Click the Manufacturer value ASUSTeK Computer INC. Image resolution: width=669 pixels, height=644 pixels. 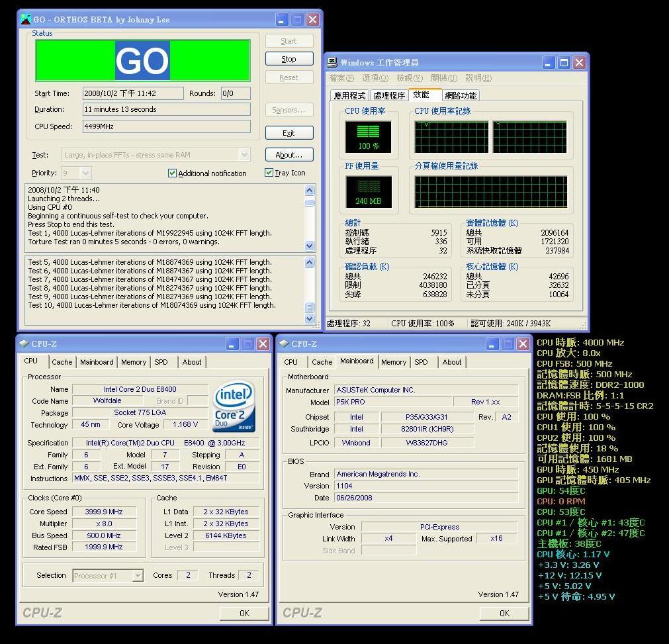coord(426,390)
